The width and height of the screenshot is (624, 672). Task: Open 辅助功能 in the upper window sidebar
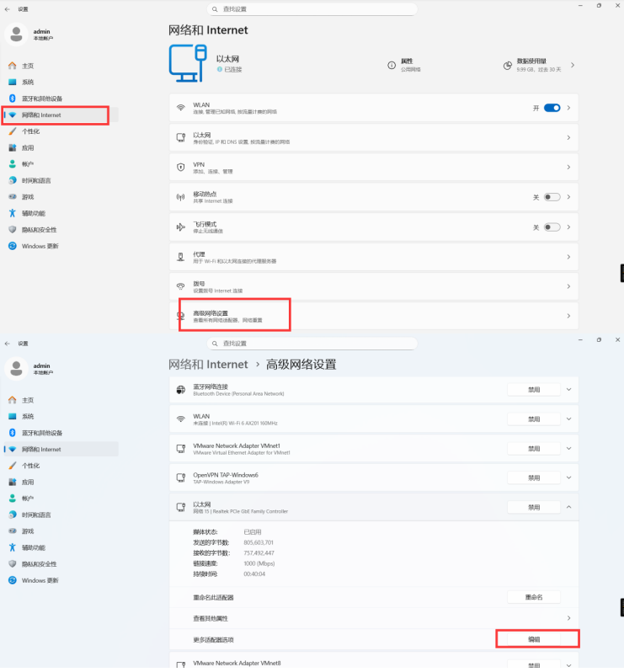click(61, 213)
